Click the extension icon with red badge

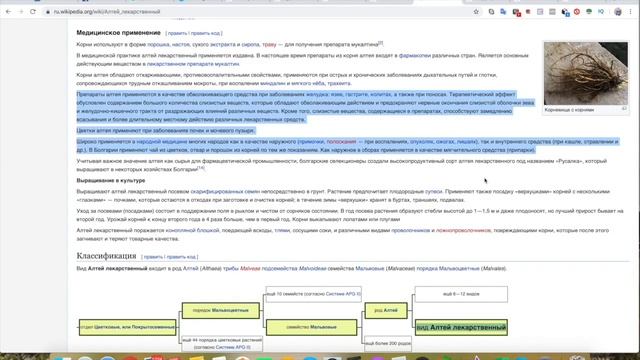[516, 12]
